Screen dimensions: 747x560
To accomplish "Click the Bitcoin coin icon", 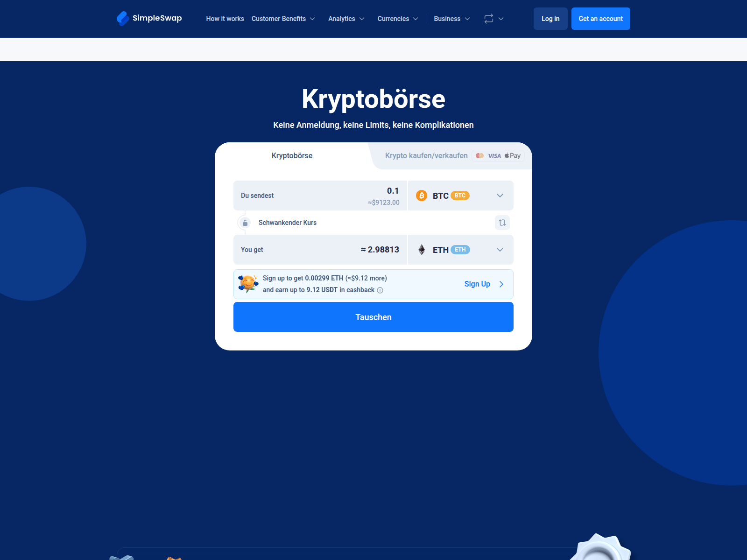I will (x=422, y=196).
